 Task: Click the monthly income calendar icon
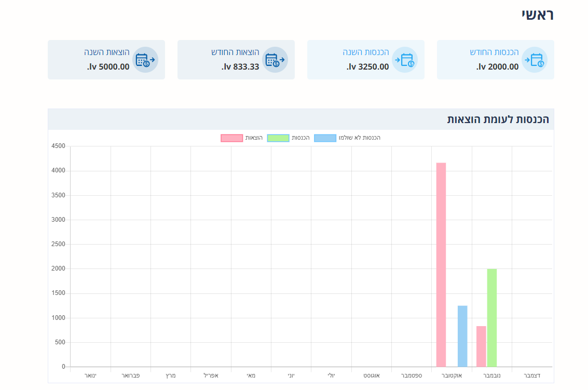click(534, 60)
